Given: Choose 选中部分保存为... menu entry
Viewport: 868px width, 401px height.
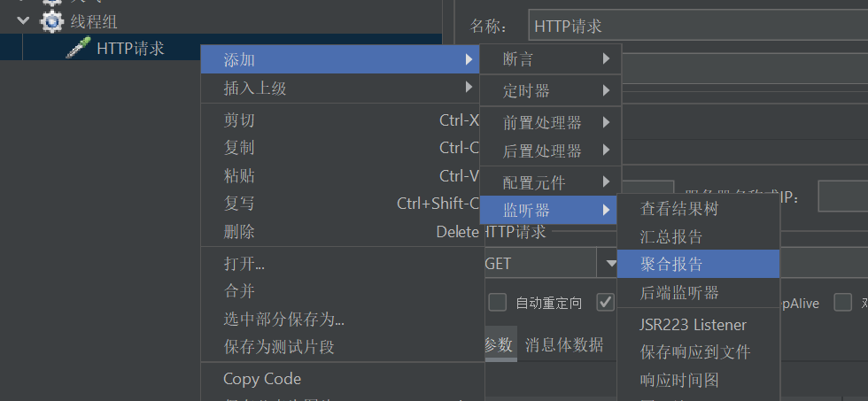Looking at the screenshot, I should click(340, 320).
